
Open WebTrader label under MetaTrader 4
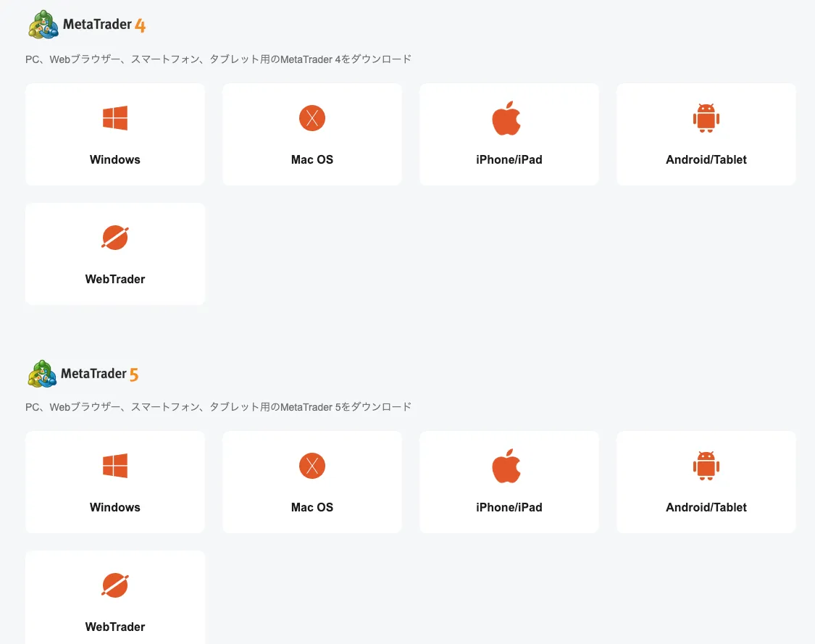(115, 279)
